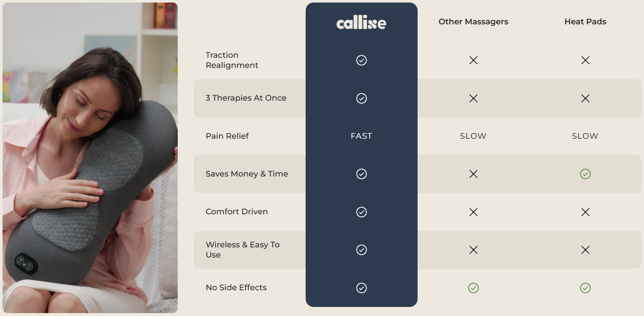Click green checkmark for Other Massagers No Side Effects
The width and height of the screenshot is (644, 316).
tap(473, 288)
